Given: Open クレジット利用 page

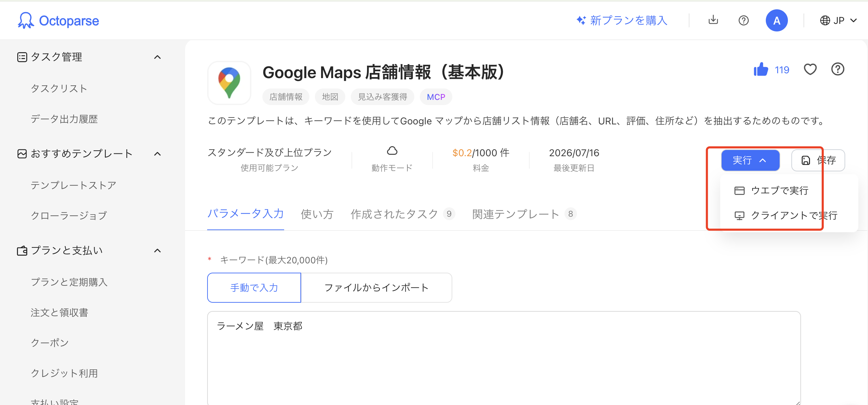Looking at the screenshot, I should tap(64, 374).
